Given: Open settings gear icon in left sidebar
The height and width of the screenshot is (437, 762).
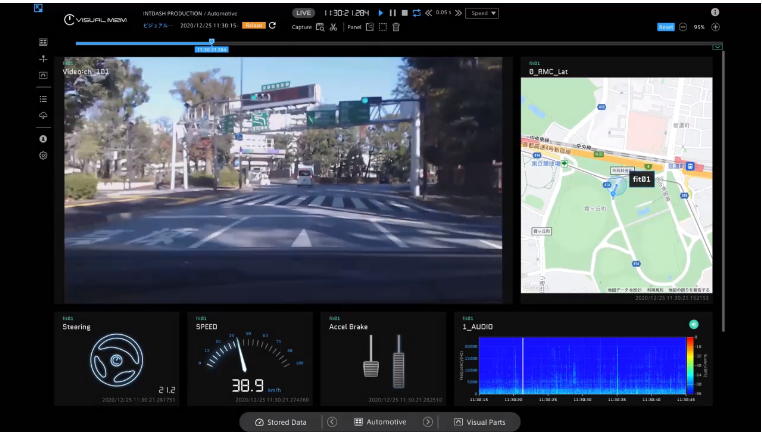Looking at the screenshot, I should coord(43,156).
